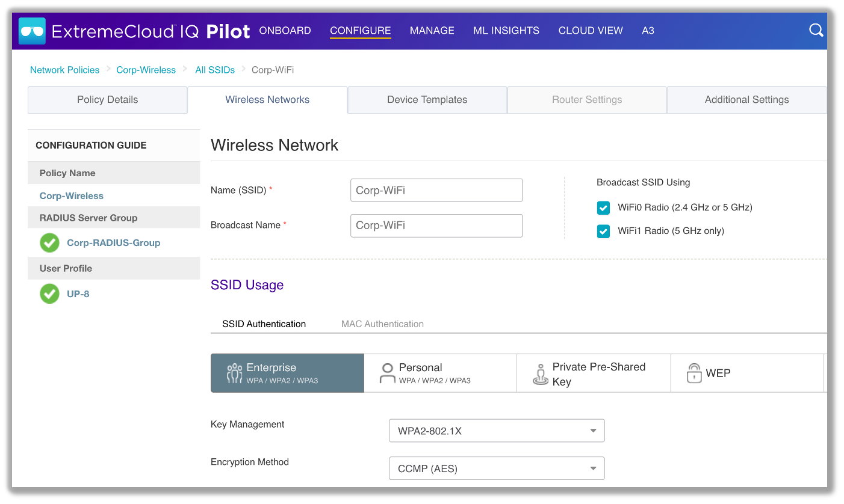The width and height of the screenshot is (844, 504).
Task: Click Wireless Network heading
Action: coord(275,145)
